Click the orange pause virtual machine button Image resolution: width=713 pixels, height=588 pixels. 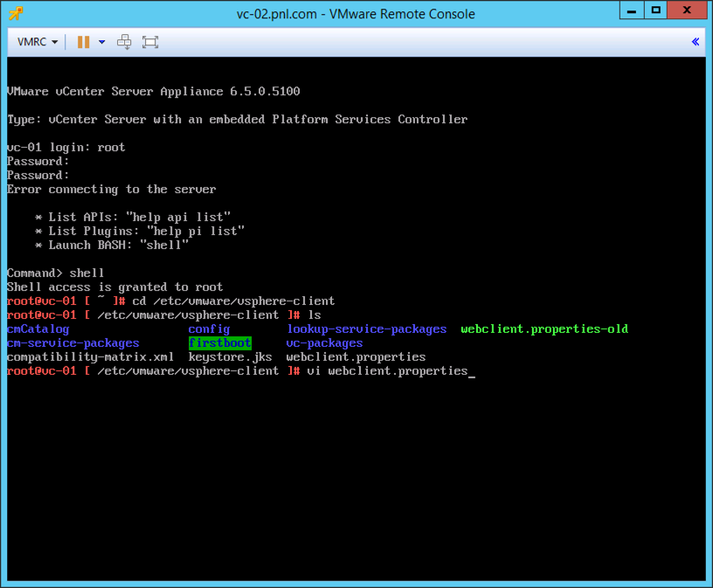coord(83,42)
